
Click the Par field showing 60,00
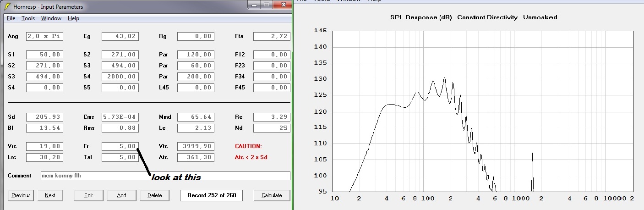point(196,66)
